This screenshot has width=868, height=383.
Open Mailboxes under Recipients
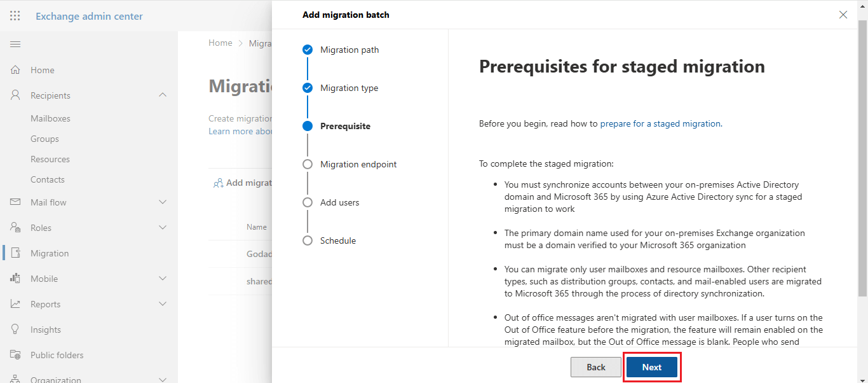[50, 118]
